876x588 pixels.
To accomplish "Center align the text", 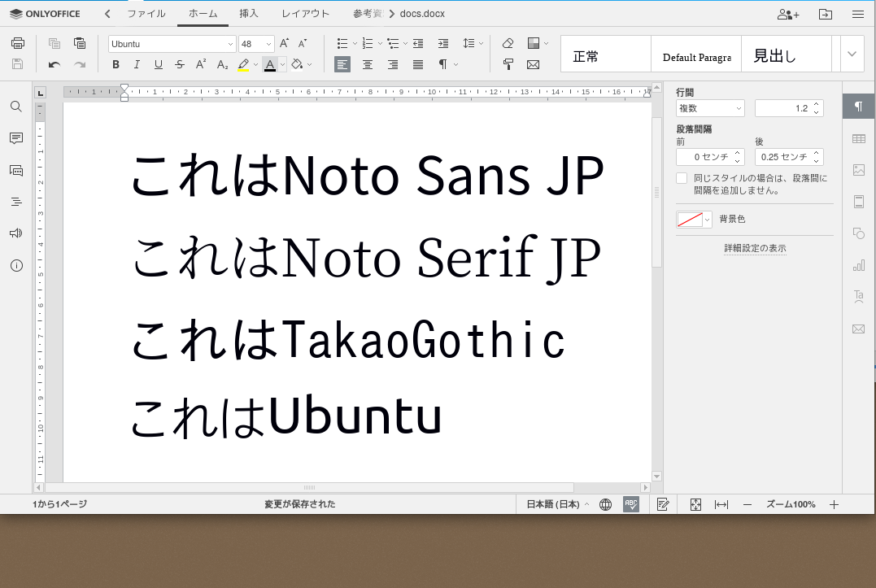I will pos(368,64).
